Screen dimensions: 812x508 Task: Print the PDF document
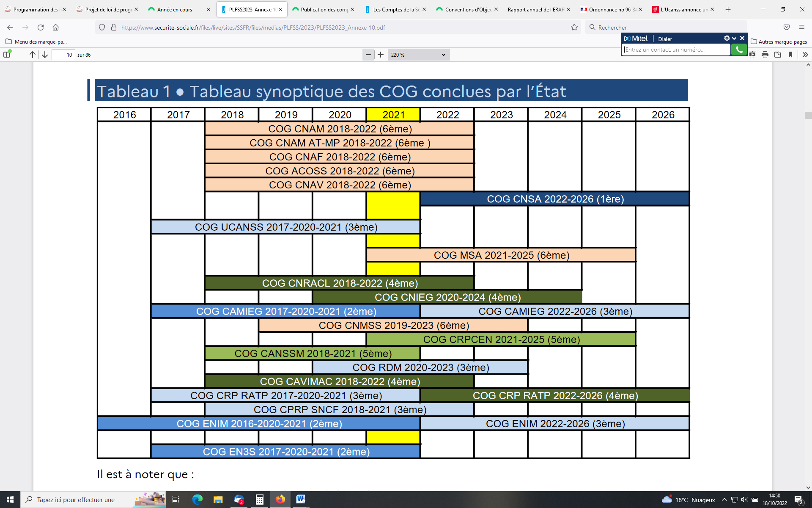765,55
